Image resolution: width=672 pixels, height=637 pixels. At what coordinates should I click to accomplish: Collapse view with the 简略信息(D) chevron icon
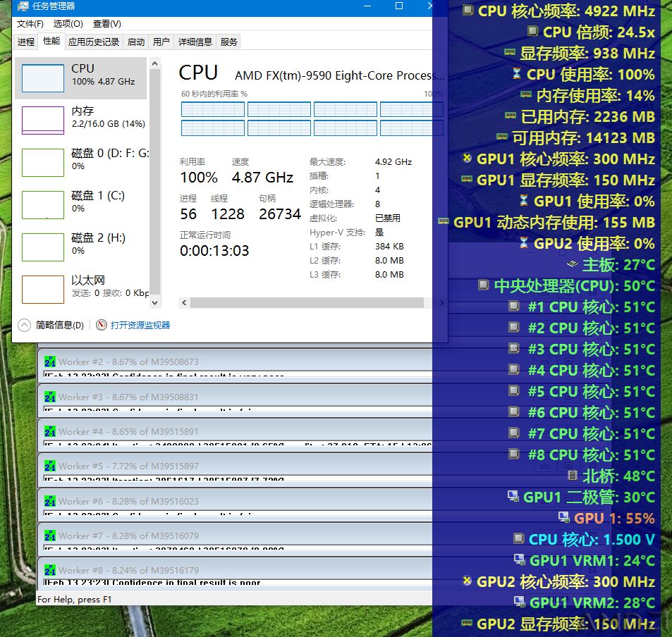(25, 326)
